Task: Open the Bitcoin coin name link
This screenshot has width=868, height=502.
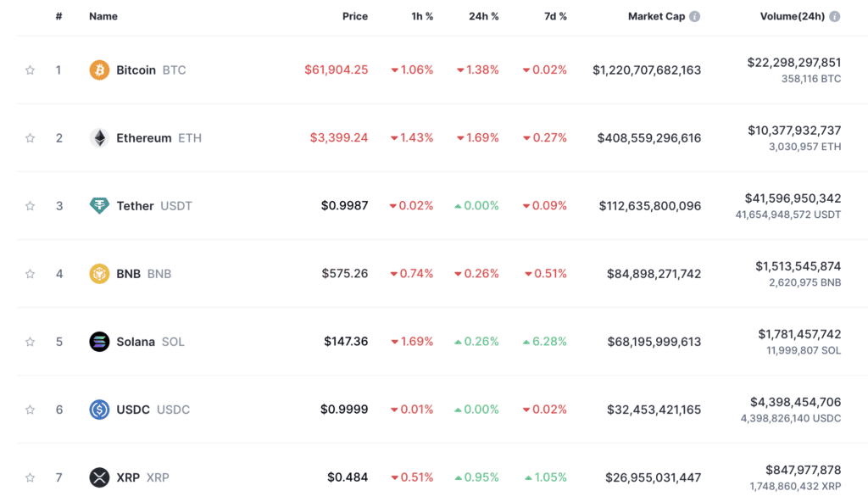Action: click(x=136, y=70)
